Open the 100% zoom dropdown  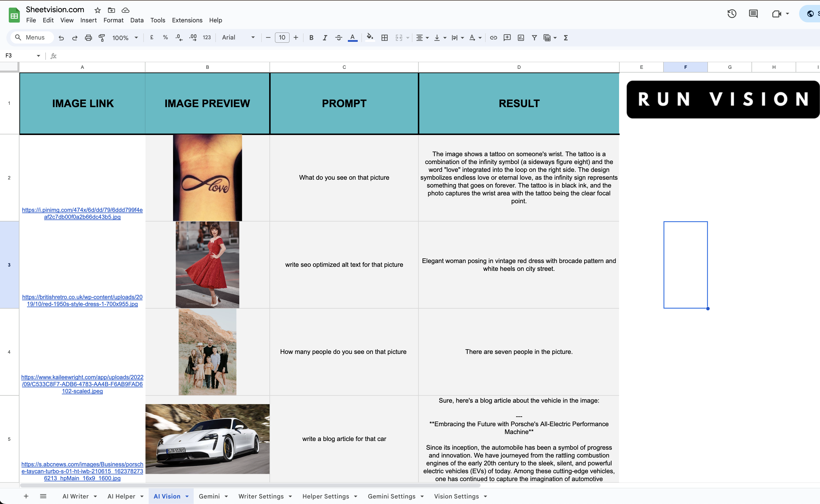(x=125, y=38)
